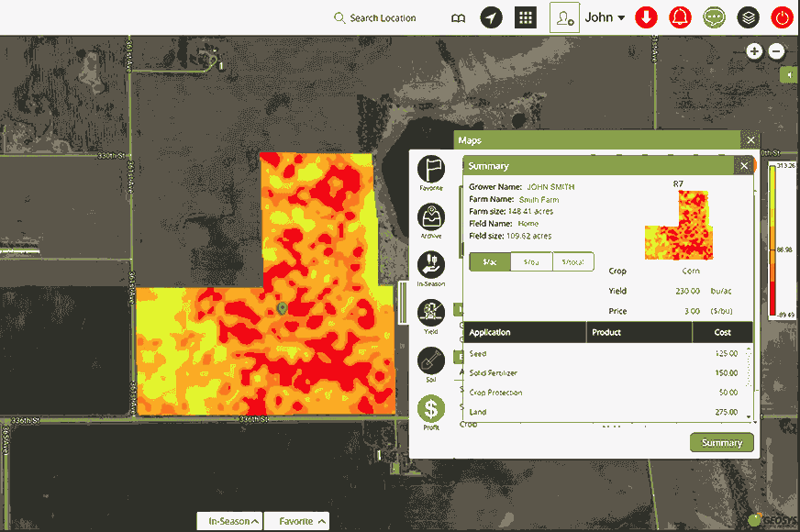Click the navigation arrow locate icon

pyautogui.click(x=492, y=17)
